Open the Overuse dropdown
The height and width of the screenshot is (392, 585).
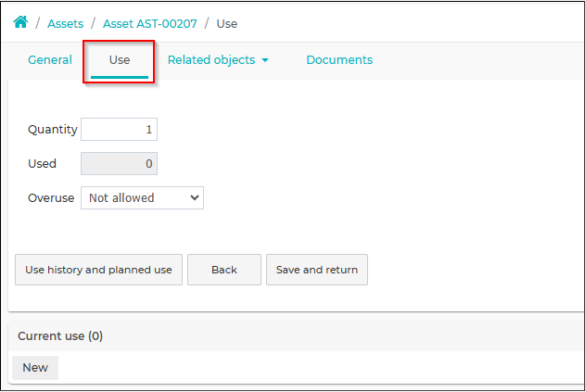142,198
